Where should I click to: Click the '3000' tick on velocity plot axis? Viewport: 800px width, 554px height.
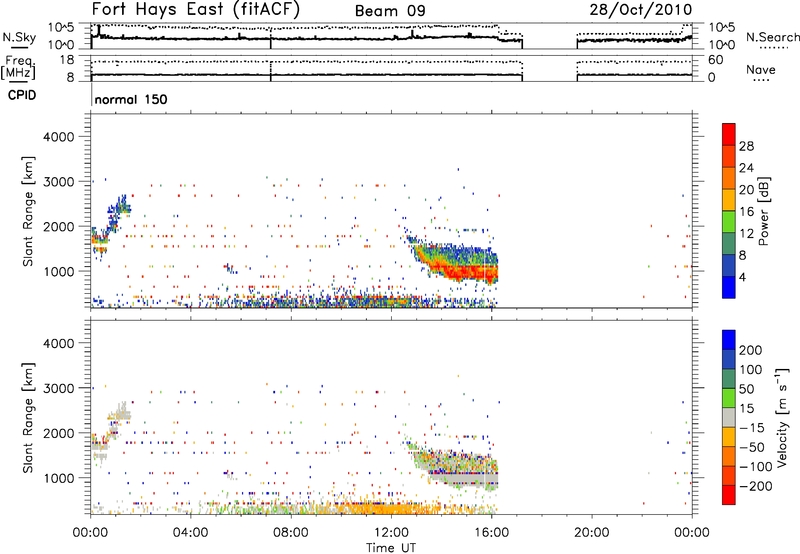pos(58,388)
